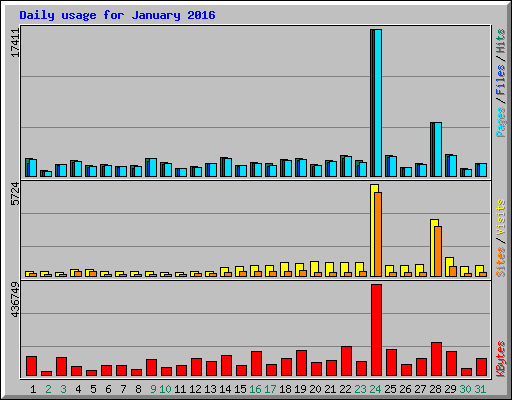Click day 25 on the x-axis
The image size is (512, 400).
390,389
